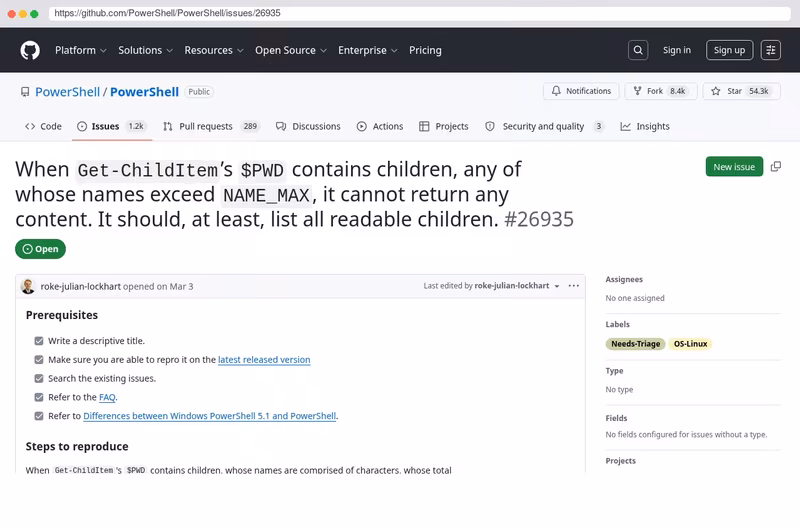Switch to the Pull requests tab
The height and width of the screenshot is (528, 800).
211,126
